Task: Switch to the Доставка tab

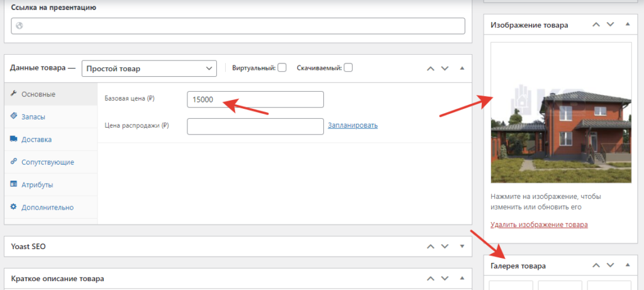Action: [36, 139]
